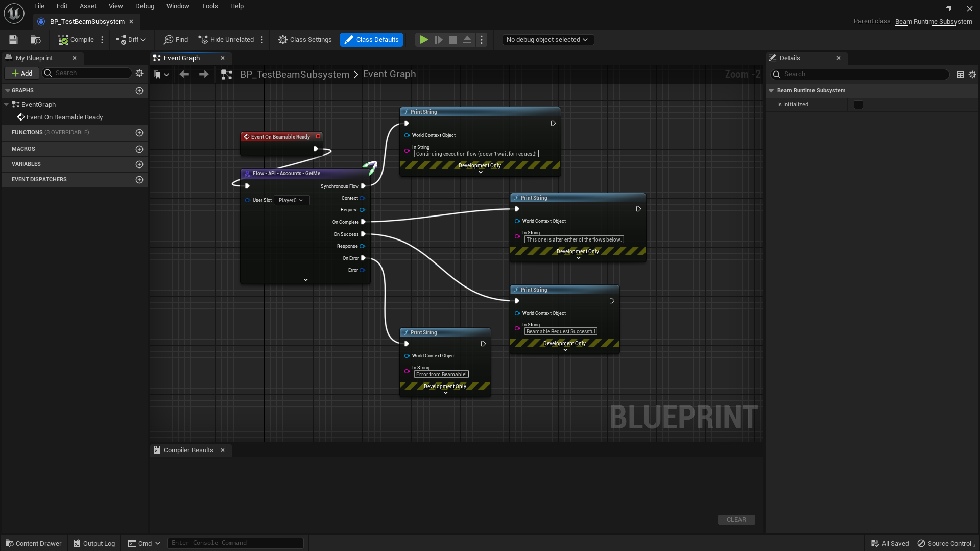Toggle Hide Unrelated nodes
This screenshot has width=980, height=551.
pos(226,40)
